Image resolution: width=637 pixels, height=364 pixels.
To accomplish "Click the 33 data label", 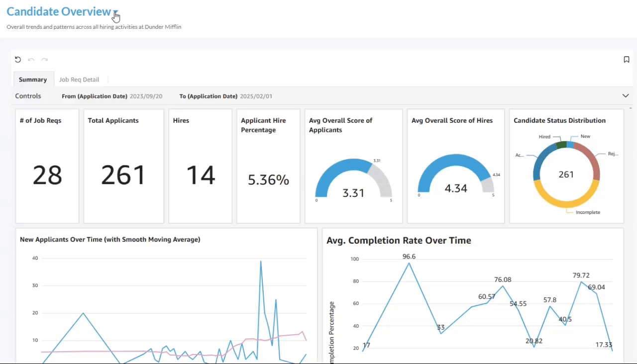I will tap(440, 328).
